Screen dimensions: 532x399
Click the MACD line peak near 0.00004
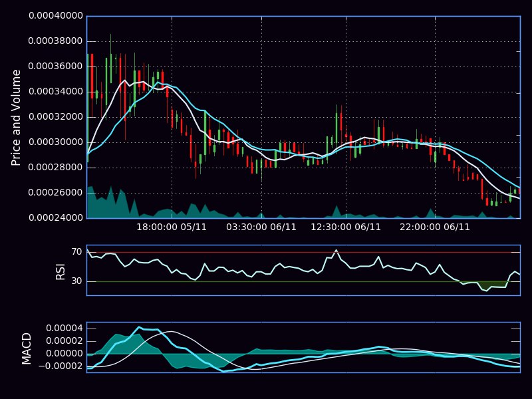[139, 327]
